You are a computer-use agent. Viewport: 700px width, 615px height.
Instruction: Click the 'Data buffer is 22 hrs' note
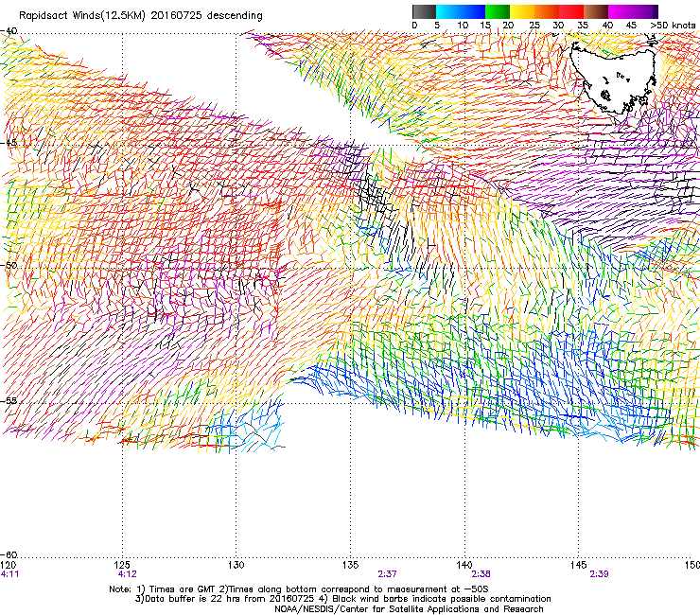(342, 599)
